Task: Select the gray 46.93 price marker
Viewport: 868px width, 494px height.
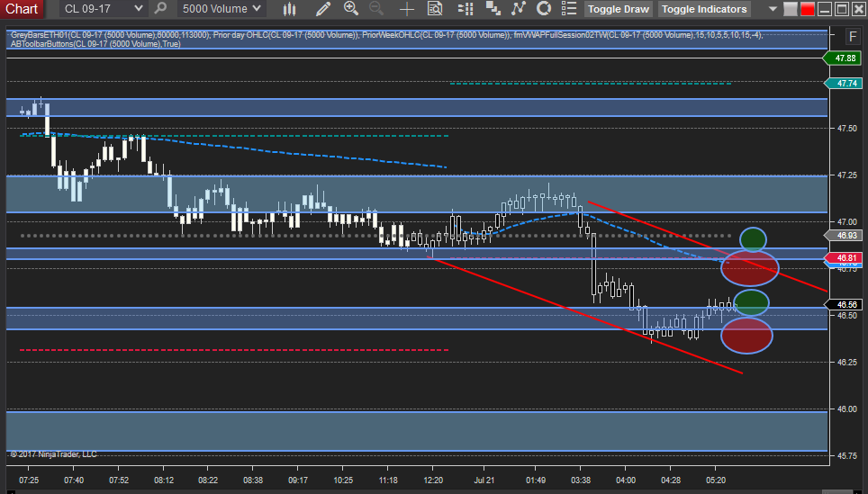Action: click(x=843, y=236)
